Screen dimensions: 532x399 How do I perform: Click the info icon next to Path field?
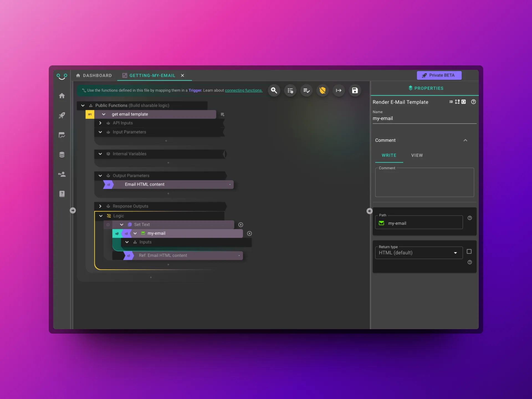(x=470, y=218)
